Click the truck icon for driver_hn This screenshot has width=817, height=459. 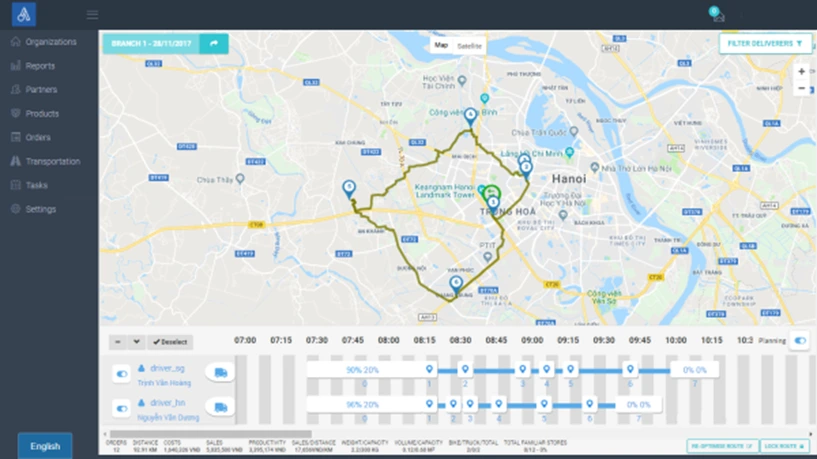coord(220,407)
